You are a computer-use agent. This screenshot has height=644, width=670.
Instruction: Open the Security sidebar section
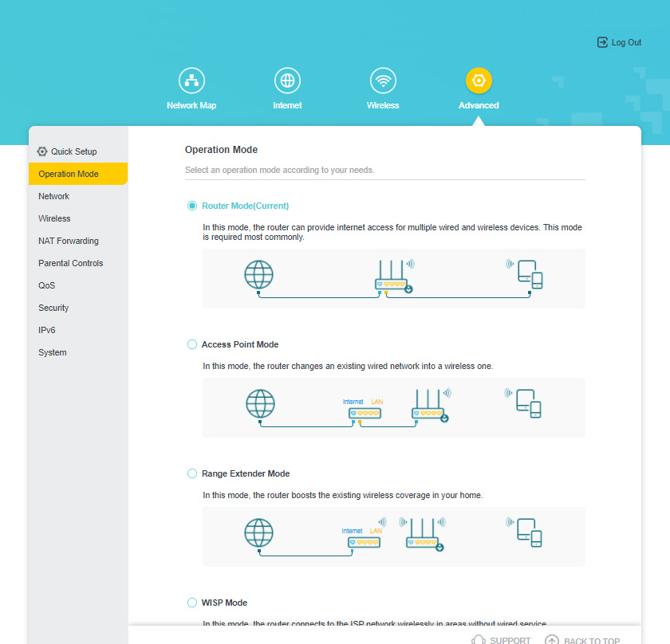pyautogui.click(x=53, y=308)
